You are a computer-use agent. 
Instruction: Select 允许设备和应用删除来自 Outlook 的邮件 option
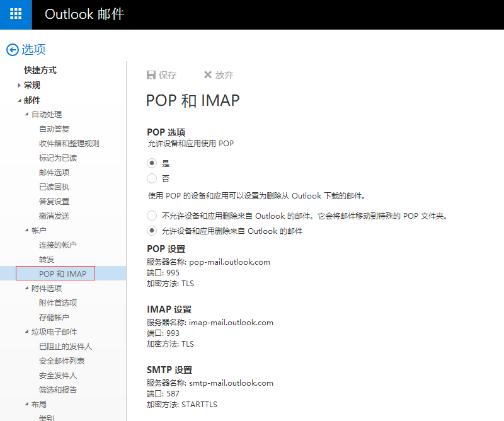[x=152, y=231]
